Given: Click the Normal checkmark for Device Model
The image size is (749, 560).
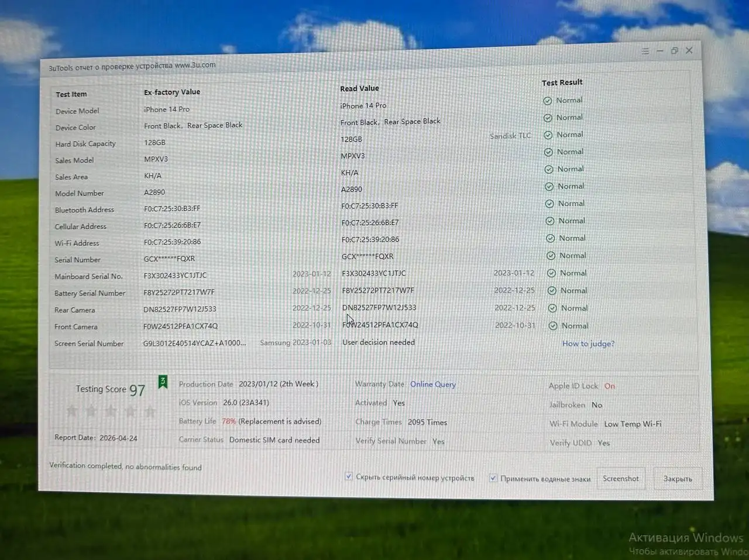Looking at the screenshot, I should [x=548, y=101].
